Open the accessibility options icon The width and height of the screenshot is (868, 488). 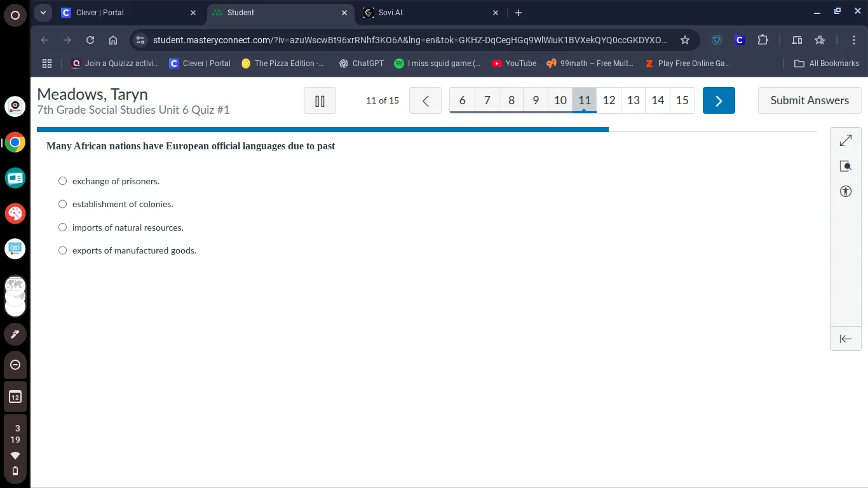[845, 191]
